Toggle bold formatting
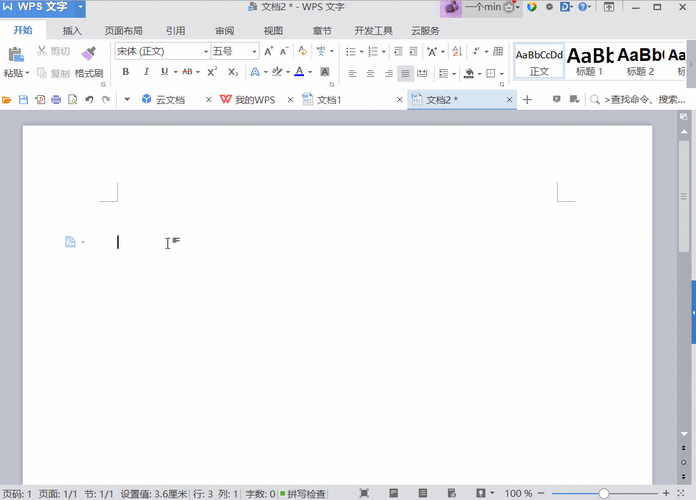 [x=126, y=72]
